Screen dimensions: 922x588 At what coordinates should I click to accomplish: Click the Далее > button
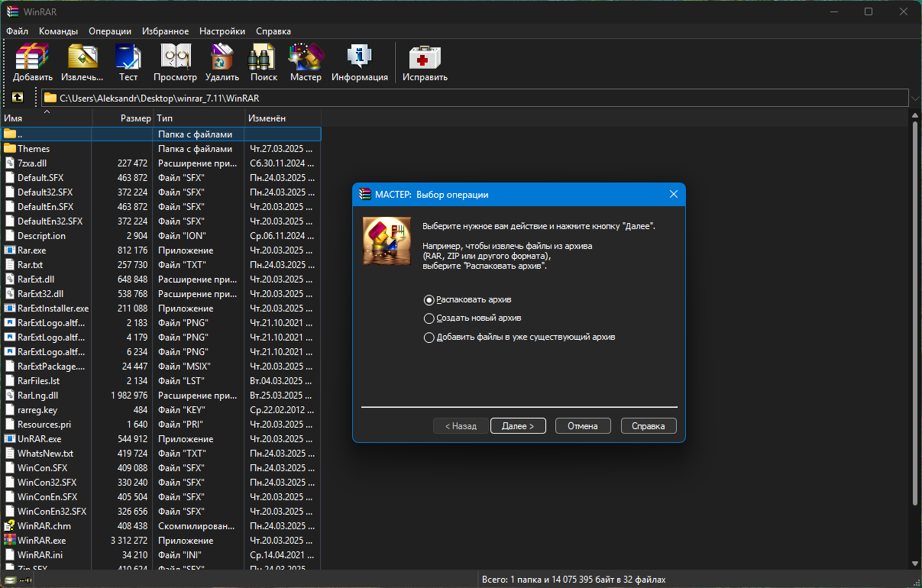point(518,426)
